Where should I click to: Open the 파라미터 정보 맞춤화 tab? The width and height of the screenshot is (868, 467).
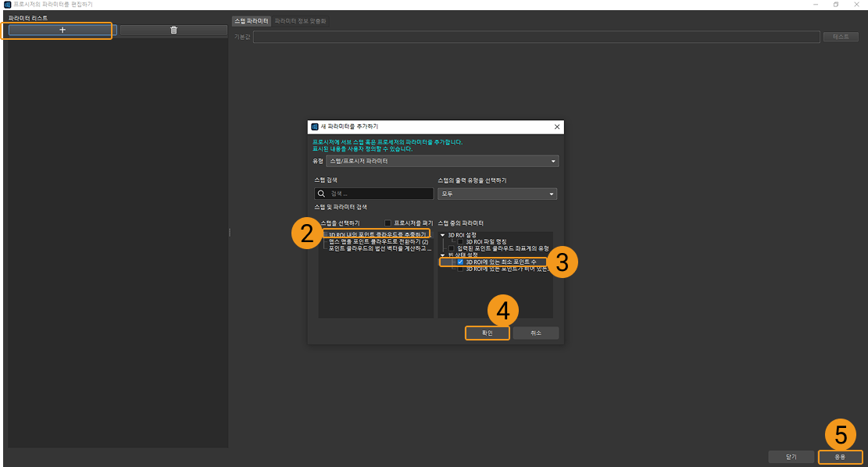click(300, 21)
